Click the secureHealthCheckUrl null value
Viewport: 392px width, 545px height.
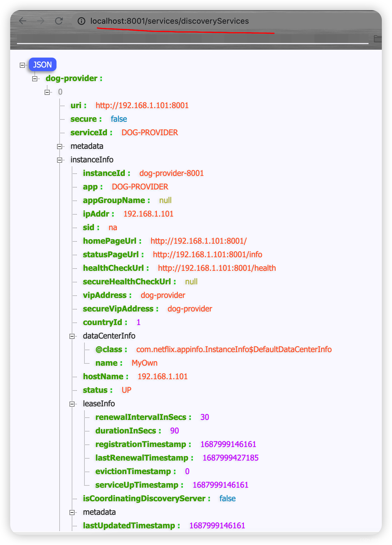pos(191,282)
